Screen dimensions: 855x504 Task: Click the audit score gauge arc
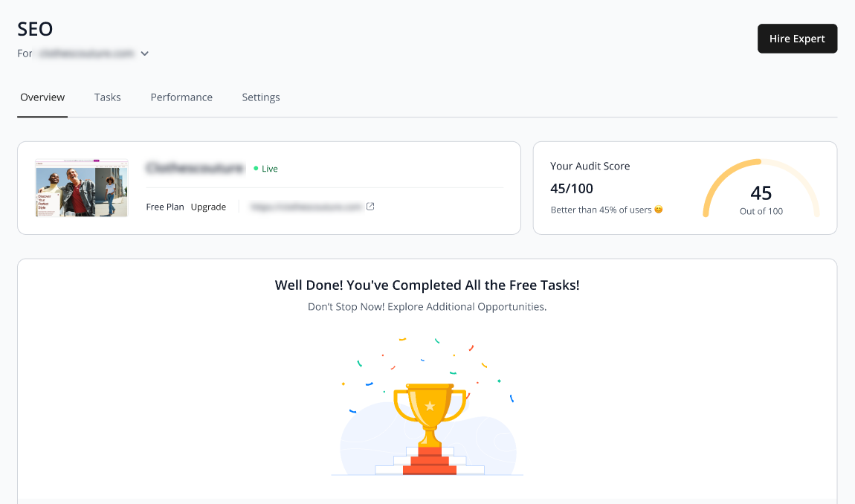point(761,188)
